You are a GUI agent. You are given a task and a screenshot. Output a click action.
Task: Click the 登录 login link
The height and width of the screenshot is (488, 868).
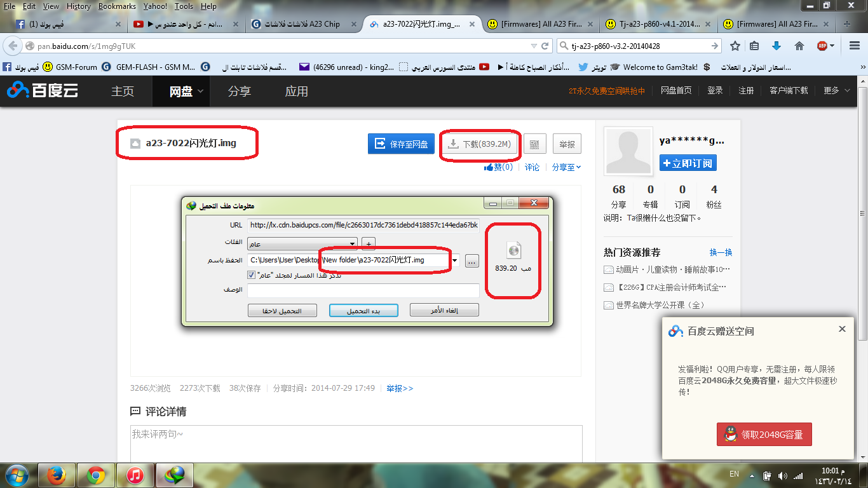[715, 91]
